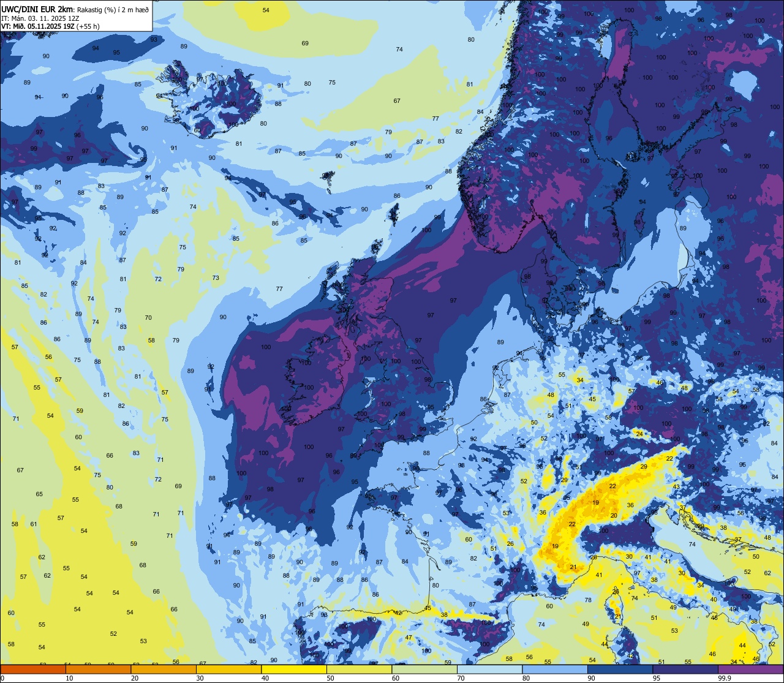This screenshot has width=784, height=683.
Task: Click the 30–40% amber legend swatch
Action: pos(228,670)
